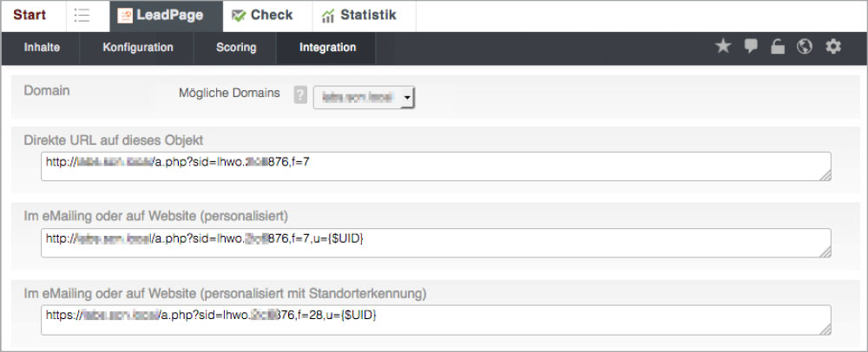
Task: Go to the Inhalte section
Action: (x=42, y=48)
